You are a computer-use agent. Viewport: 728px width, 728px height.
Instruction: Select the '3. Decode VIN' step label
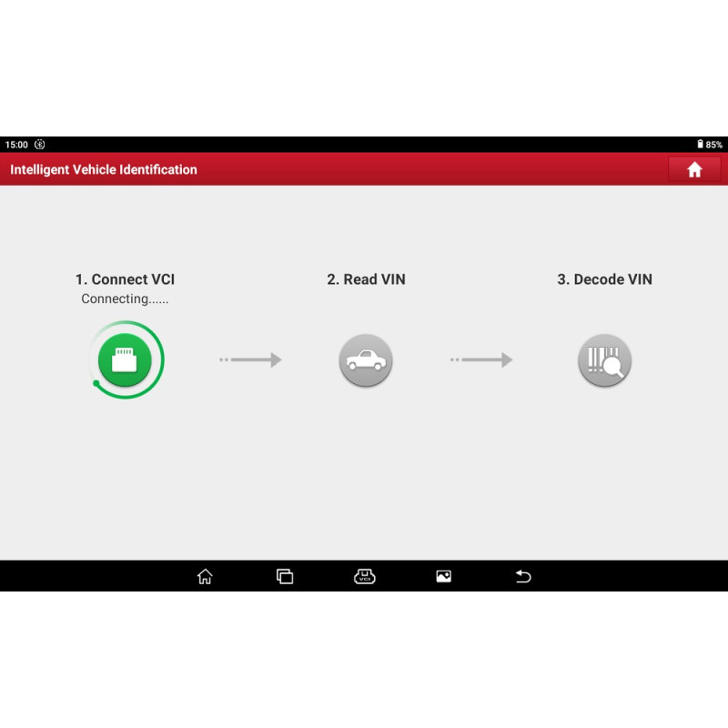point(604,279)
